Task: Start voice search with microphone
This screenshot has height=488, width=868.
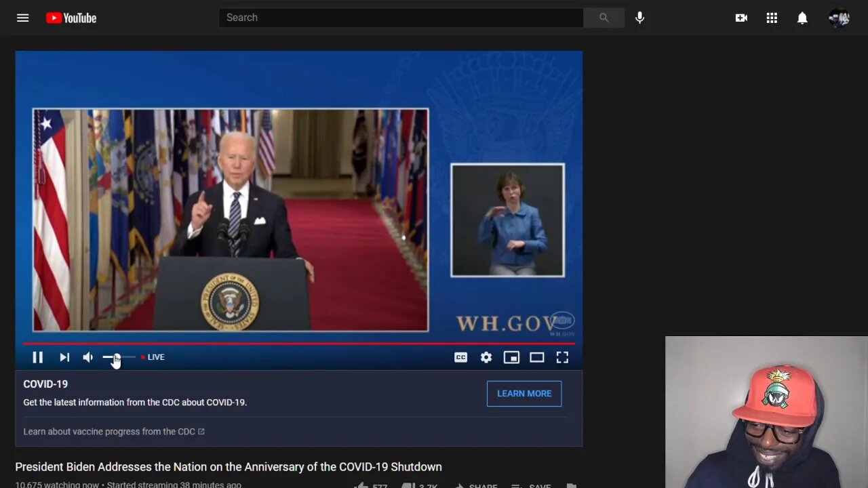Action: [x=639, y=18]
